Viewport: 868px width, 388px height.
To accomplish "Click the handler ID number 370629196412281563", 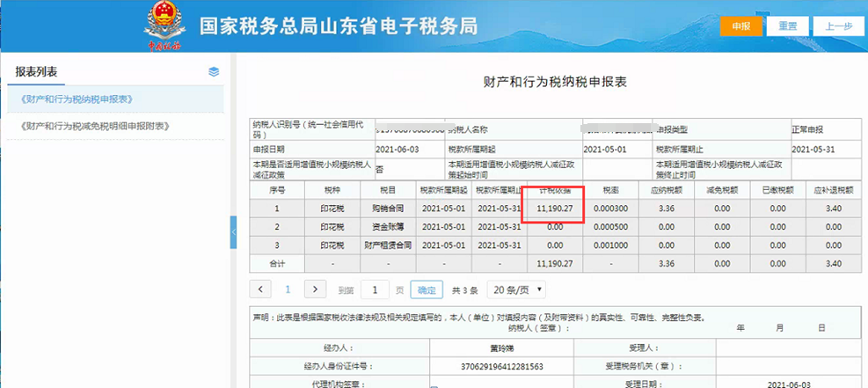I will (501, 366).
